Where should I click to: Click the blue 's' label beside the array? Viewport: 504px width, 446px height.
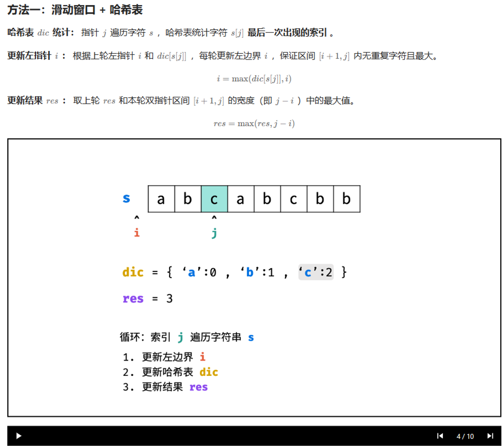[126, 198]
